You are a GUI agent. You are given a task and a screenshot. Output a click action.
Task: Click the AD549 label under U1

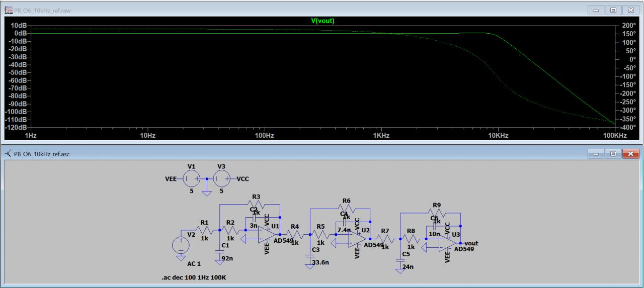click(x=283, y=241)
